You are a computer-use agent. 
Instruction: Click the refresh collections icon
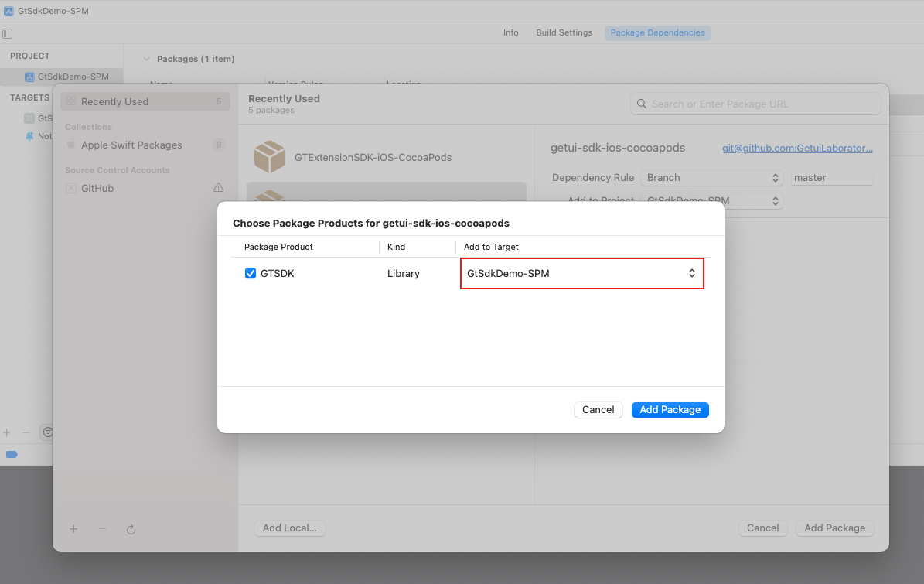pyautogui.click(x=131, y=529)
